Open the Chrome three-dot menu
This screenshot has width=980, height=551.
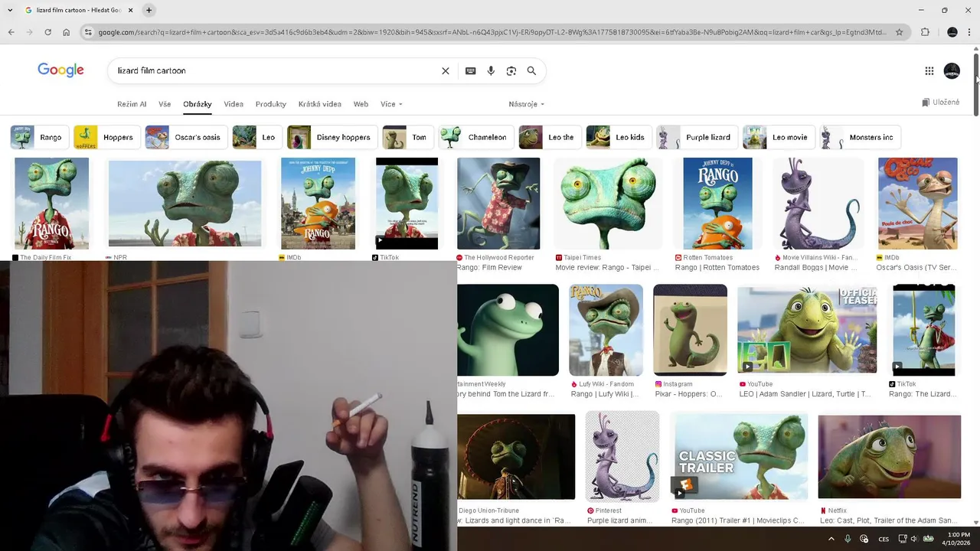(x=970, y=32)
